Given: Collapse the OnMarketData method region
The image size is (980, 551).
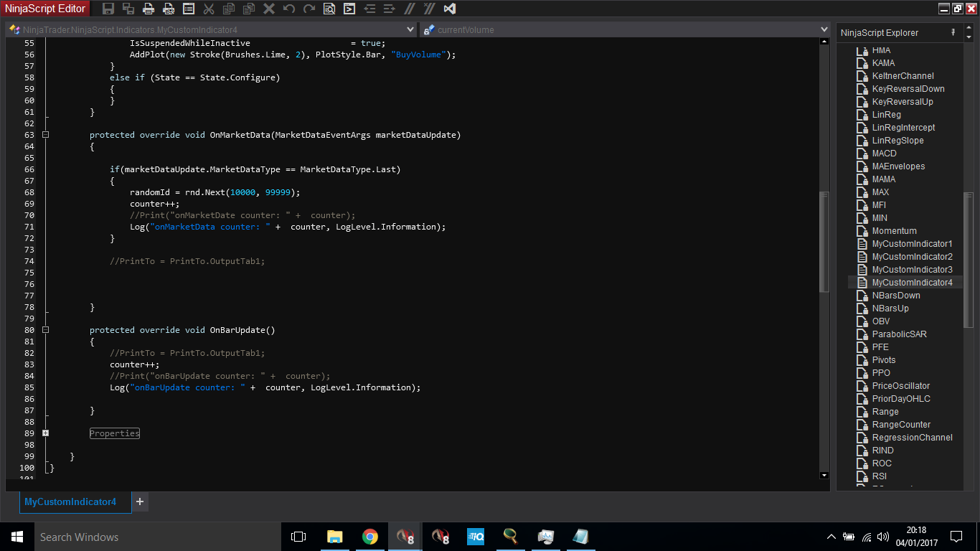Looking at the screenshot, I should [x=45, y=135].
